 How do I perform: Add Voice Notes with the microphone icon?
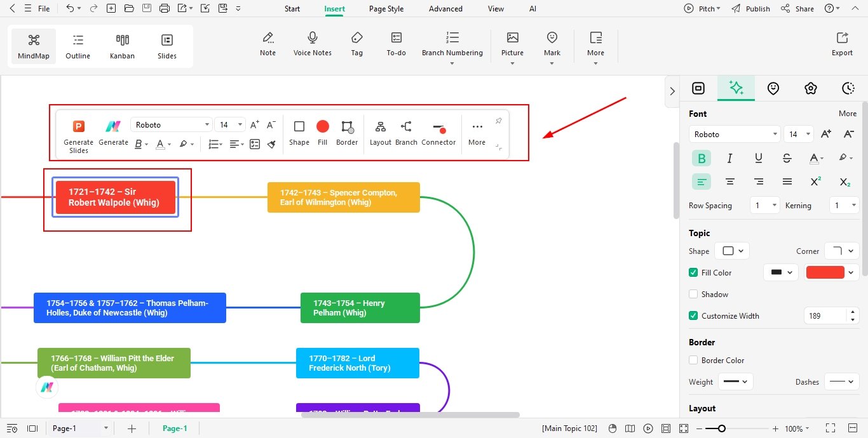(313, 44)
